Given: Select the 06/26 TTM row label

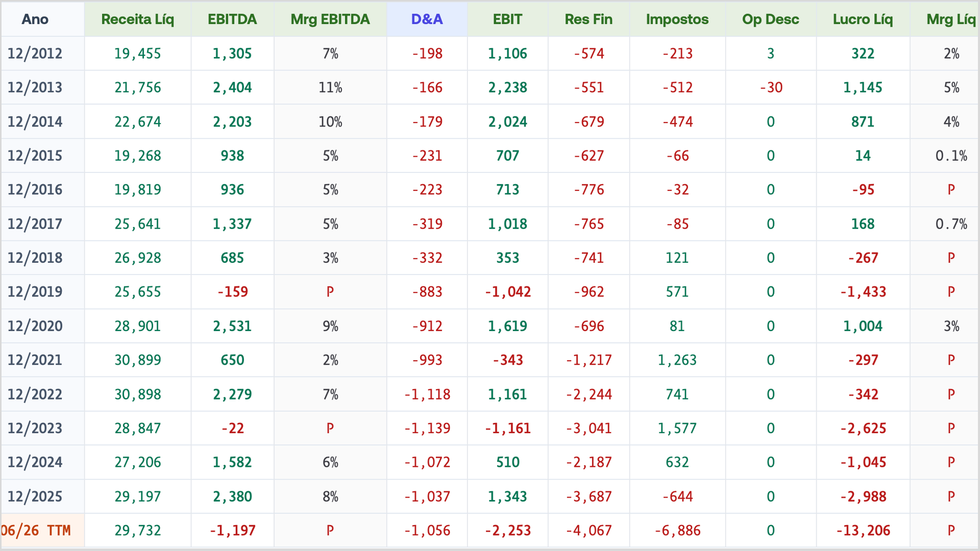Looking at the screenshot, I should tap(36, 531).
